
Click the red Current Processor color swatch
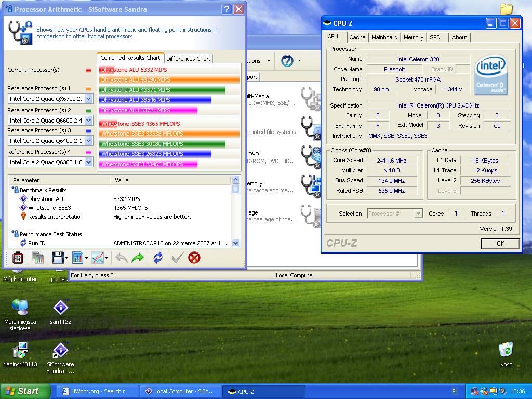88,70
